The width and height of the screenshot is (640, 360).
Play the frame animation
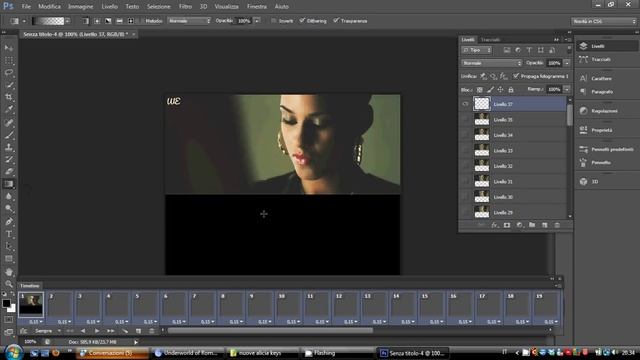pos(97,331)
